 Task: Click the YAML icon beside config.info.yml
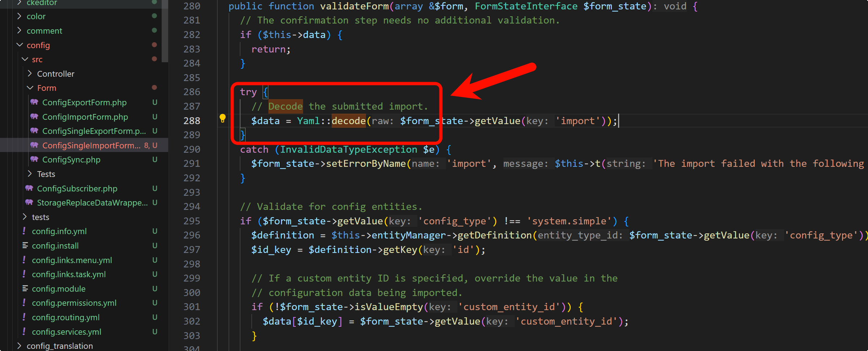click(x=24, y=231)
